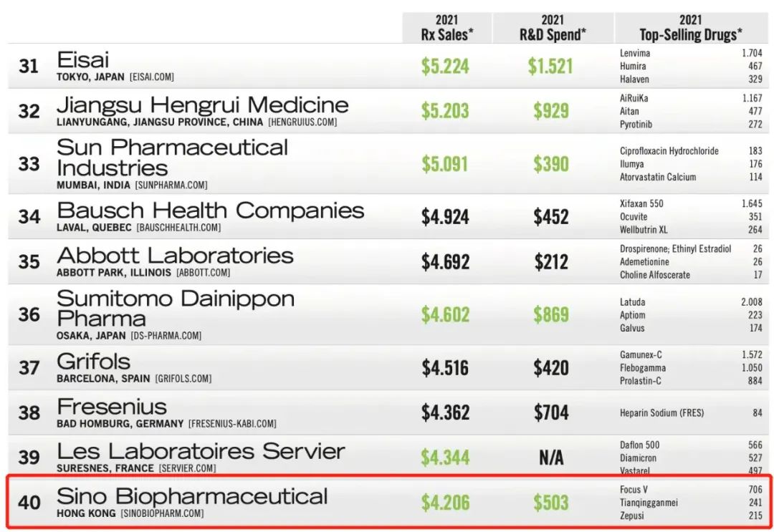Viewport: 774px width, 532px height.
Task: Select the Sumitomo Dainippon Pharma name
Action: point(175,309)
